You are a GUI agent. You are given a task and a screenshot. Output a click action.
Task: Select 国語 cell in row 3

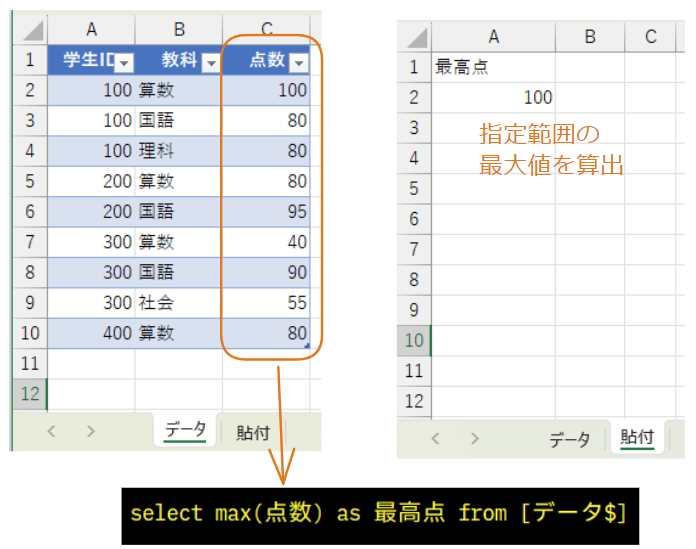[x=178, y=121]
